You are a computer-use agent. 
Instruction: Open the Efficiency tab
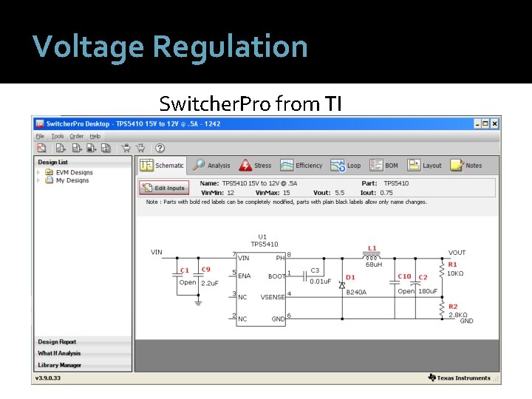(301, 166)
